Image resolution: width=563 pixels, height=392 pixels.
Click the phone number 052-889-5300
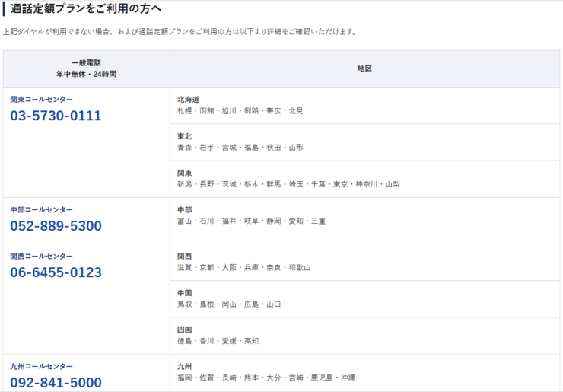tap(56, 226)
